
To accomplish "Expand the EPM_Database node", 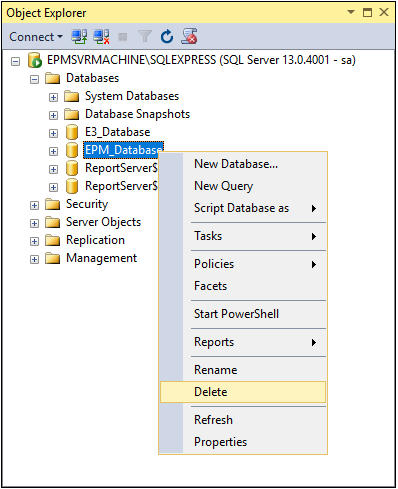I will pyautogui.click(x=53, y=151).
